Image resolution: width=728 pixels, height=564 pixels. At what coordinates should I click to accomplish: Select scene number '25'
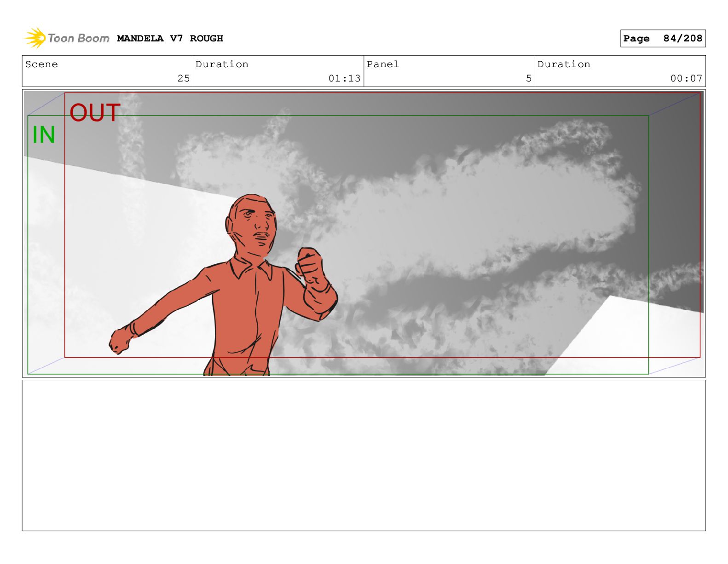[184, 78]
